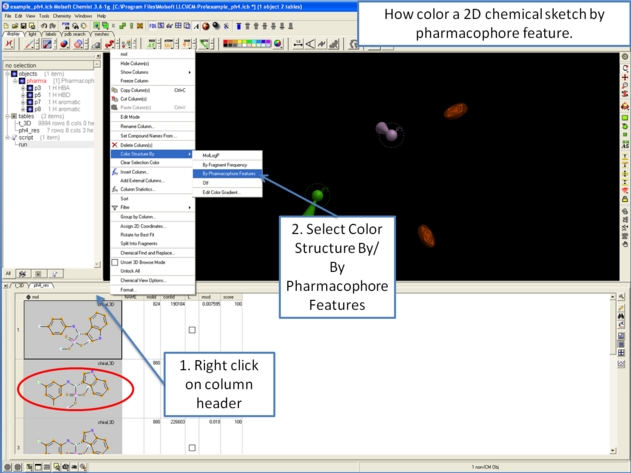Click the Copy Column(s) icon
Screen dimensions: 631x473
pos(114,90)
